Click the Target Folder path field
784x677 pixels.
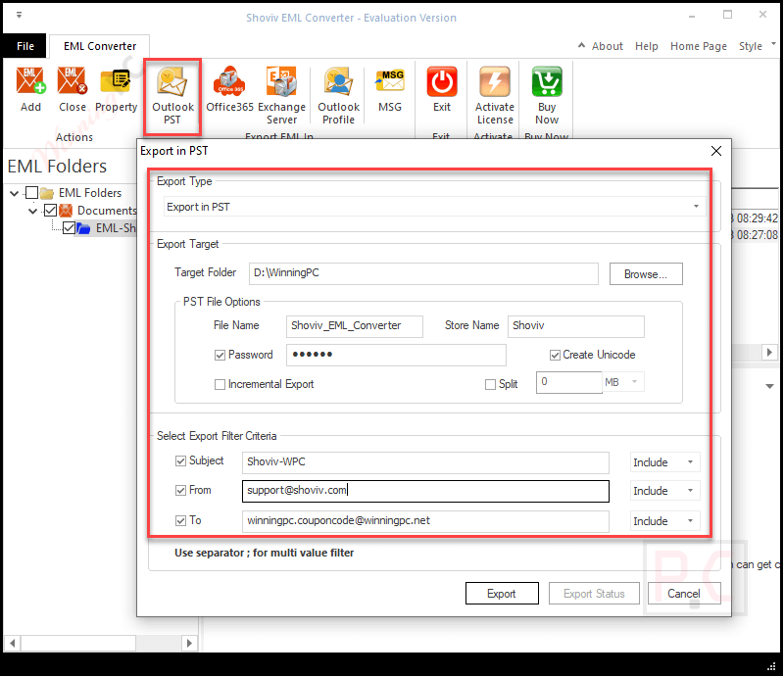[x=423, y=273]
